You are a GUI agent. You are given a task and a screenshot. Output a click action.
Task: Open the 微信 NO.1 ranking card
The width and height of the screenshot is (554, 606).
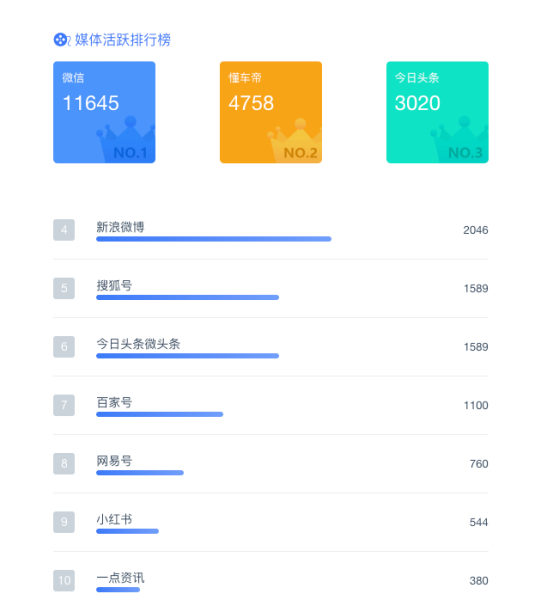(x=104, y=112)
